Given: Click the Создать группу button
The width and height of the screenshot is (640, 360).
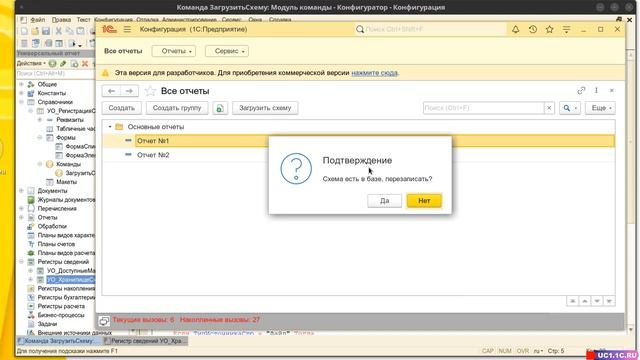Looking at the screenshot, I should [x=177, y=108].
